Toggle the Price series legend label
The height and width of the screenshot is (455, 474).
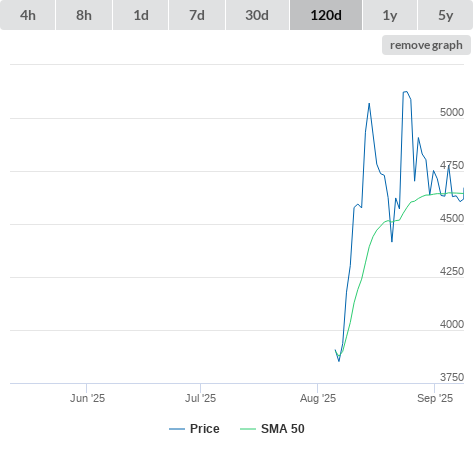205,429
